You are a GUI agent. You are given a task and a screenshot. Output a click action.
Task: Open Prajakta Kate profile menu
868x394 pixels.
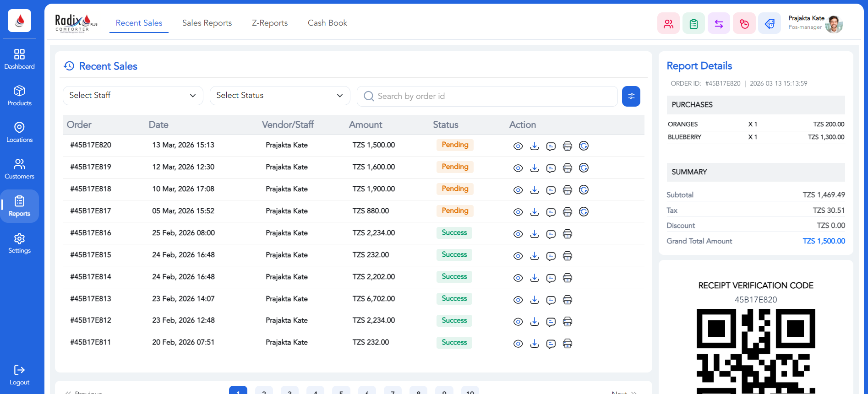point(815,23)
